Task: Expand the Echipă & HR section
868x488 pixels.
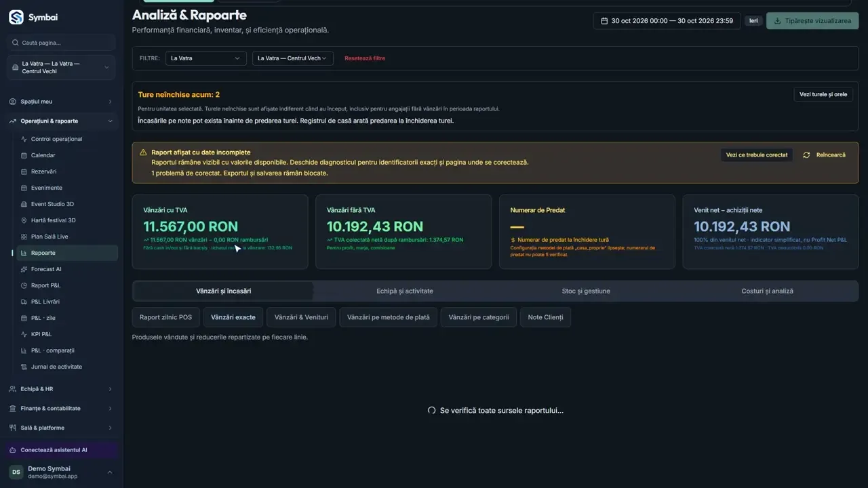Action: click(61, 389)
